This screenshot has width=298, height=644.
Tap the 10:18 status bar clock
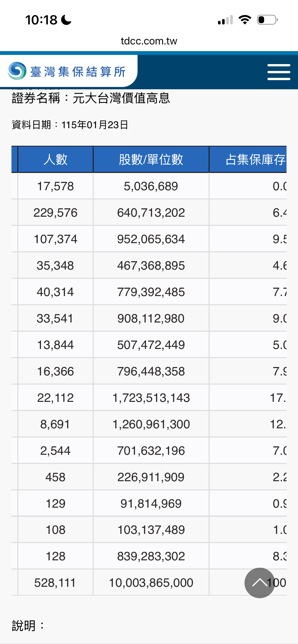41,20
